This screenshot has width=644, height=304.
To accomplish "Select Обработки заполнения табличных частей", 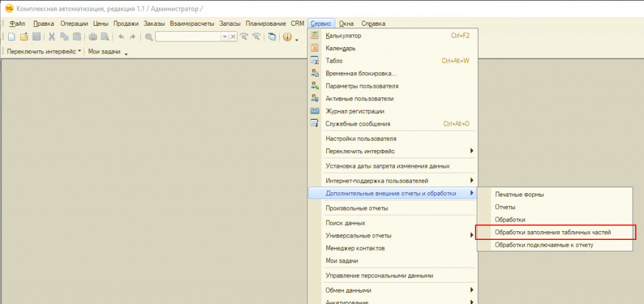I will [x=552, y=232].
